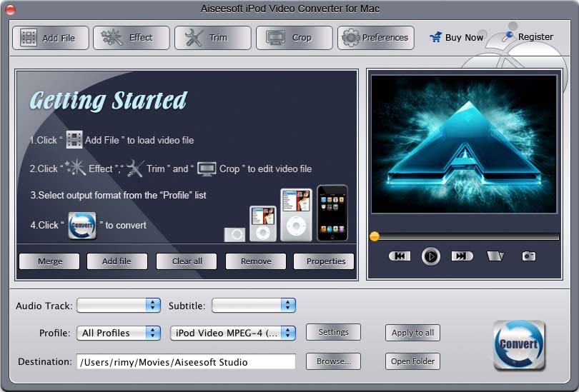
Task: Open Preferences from the toolbar
Action: pyautogui.click(x=376, y=38)
